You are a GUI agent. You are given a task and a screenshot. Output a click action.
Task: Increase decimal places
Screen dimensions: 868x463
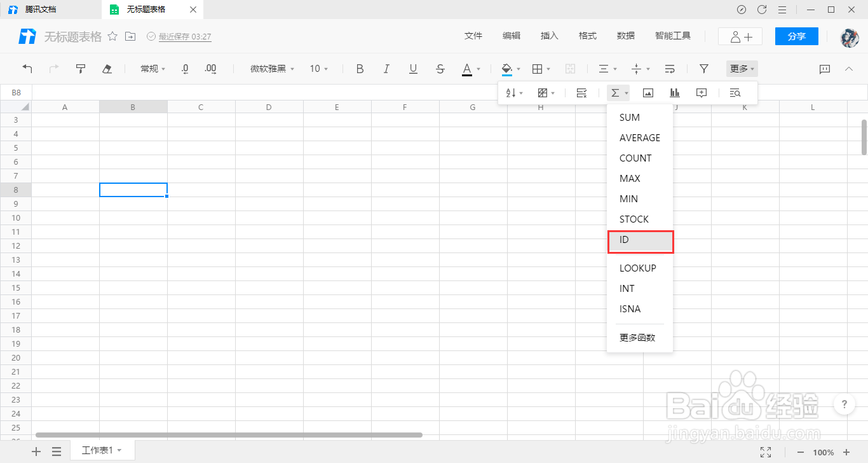(x=211, y=69)
